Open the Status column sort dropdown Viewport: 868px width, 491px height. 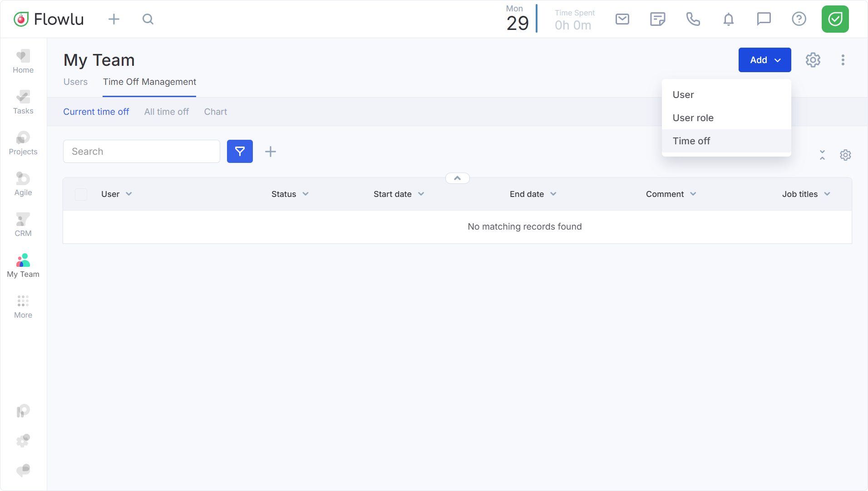pyautogui.click(x=306, y=194)
